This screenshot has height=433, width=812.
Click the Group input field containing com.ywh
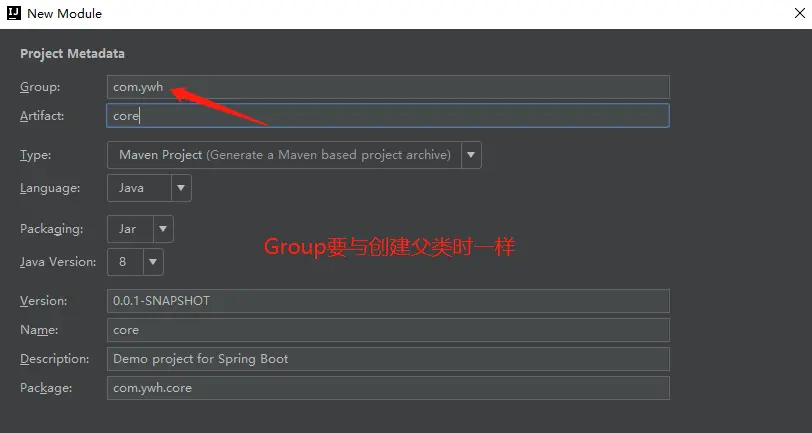388,87
